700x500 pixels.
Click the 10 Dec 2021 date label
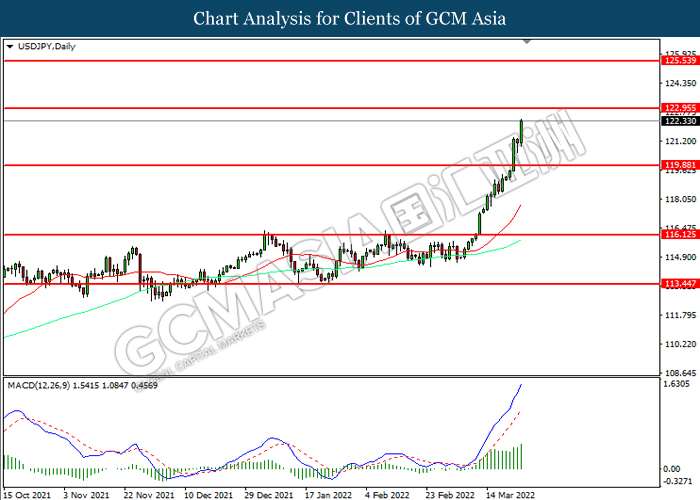click(x=208, y=495)
